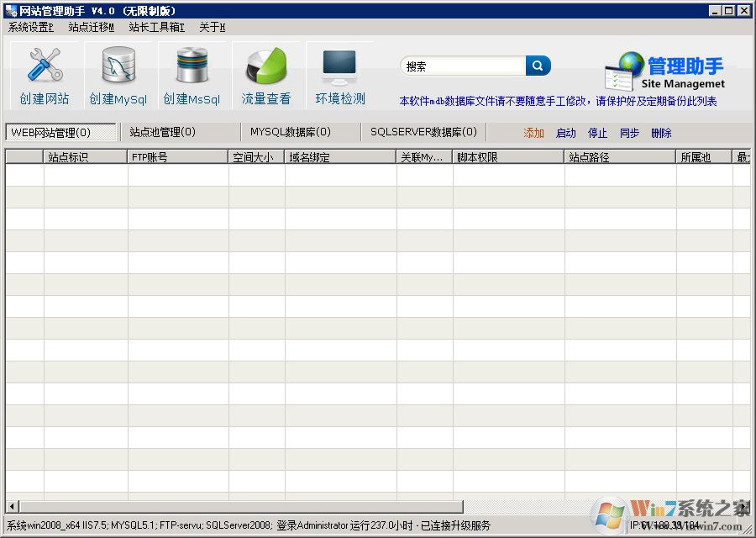Launch the 环境检测 environment check tool

(339, 74)
